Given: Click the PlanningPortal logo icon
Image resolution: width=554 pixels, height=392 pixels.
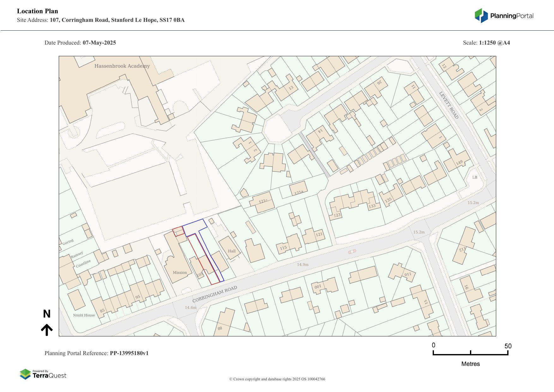Looking at the screenshot, I should click(x=481, y=16).
